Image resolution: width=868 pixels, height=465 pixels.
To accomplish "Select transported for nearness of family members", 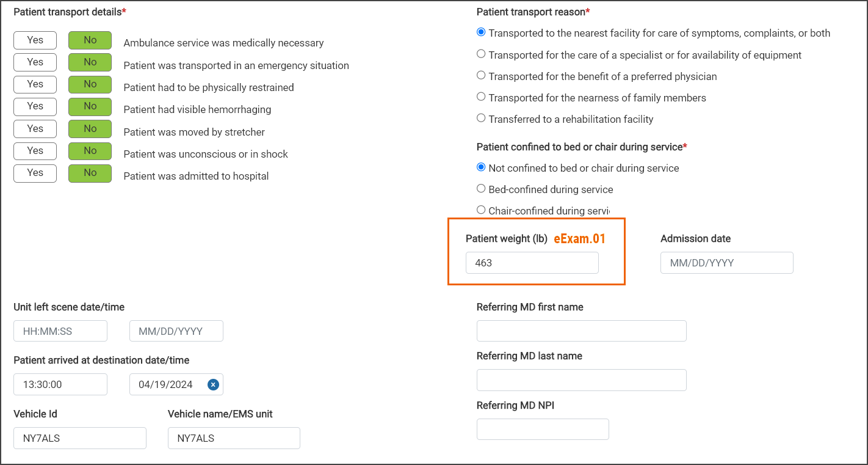I will pos(481,97).
